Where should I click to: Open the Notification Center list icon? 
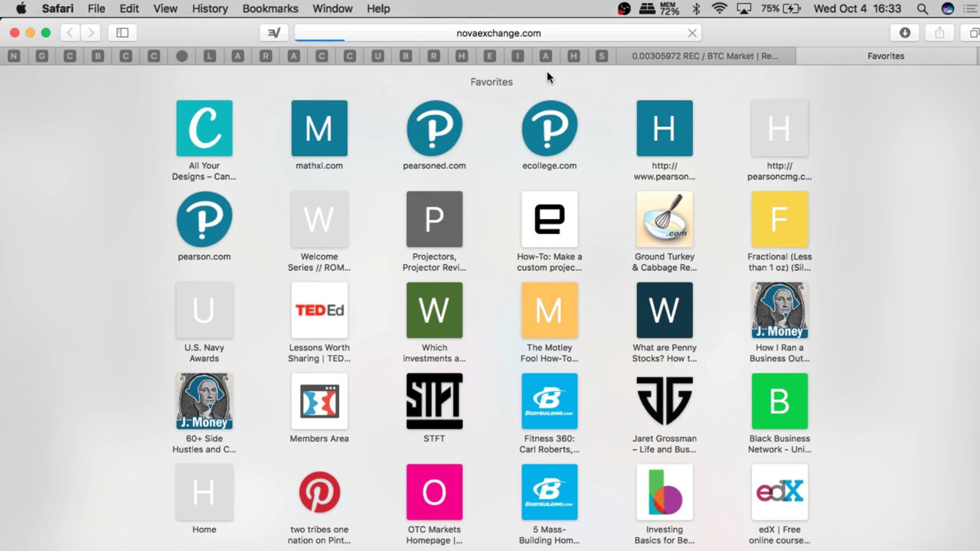point(971,8)
